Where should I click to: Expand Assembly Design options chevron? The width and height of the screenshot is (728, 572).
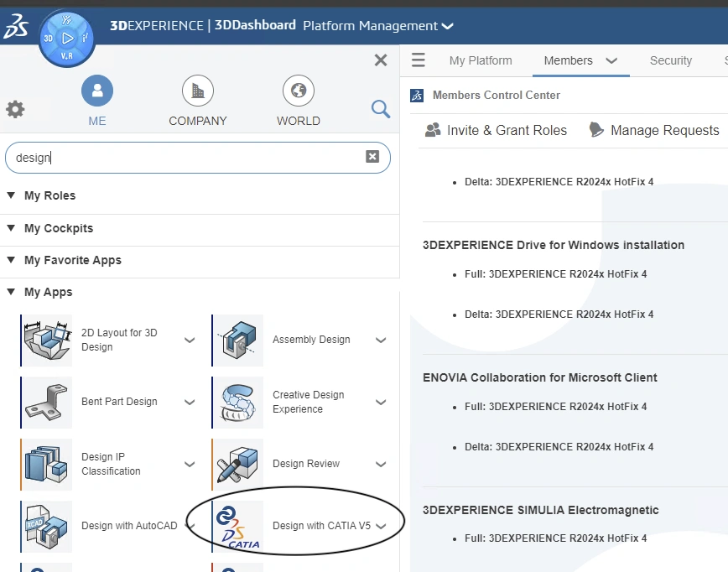381,340
